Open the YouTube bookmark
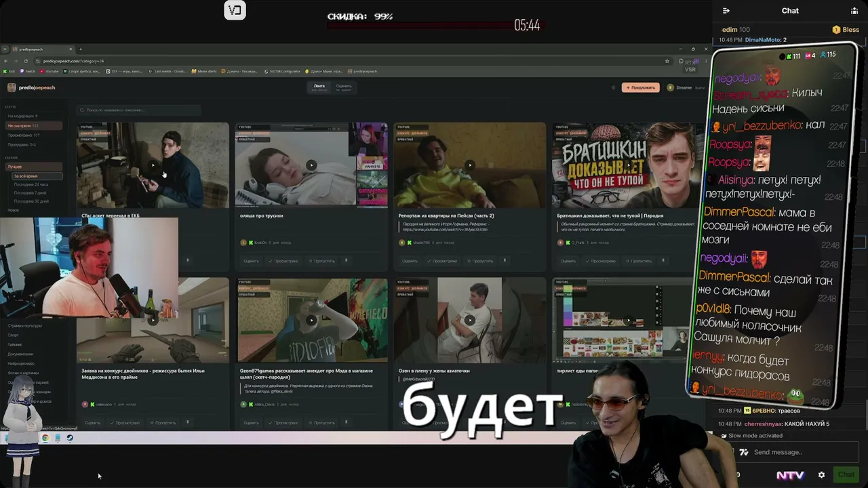Image resolution: width=868 pixels, height=488 pixels. pyautogui.click(x=51, y=71)
